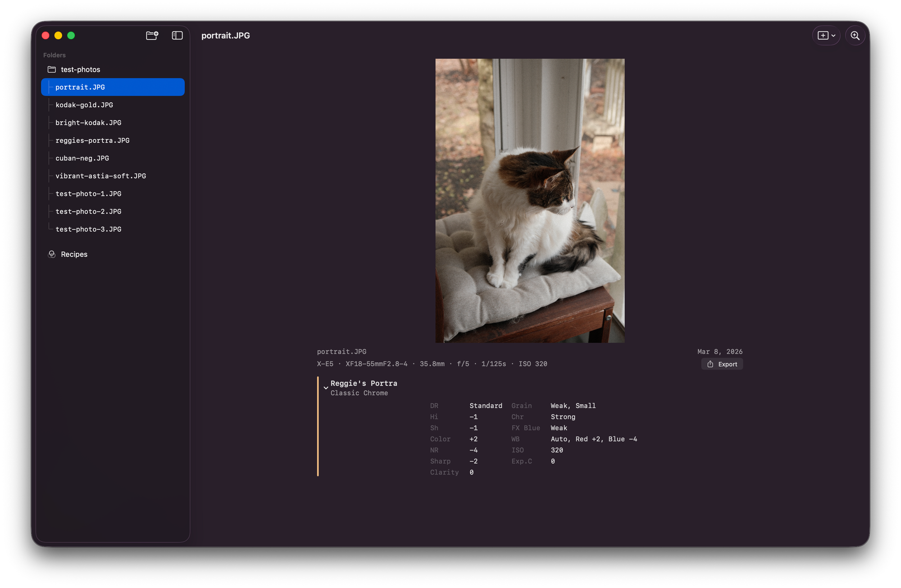This screenshot has width=901, height=588.
Task: Select kodak-gold.JPG in sidebar
Action: [x=84, y=105]
